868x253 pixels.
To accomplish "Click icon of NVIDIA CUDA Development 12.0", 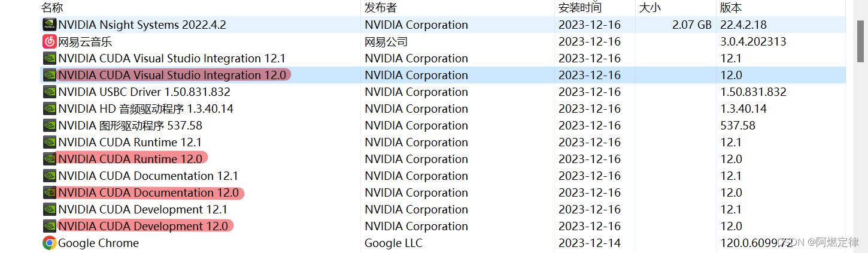I will [x=50, y=226].
